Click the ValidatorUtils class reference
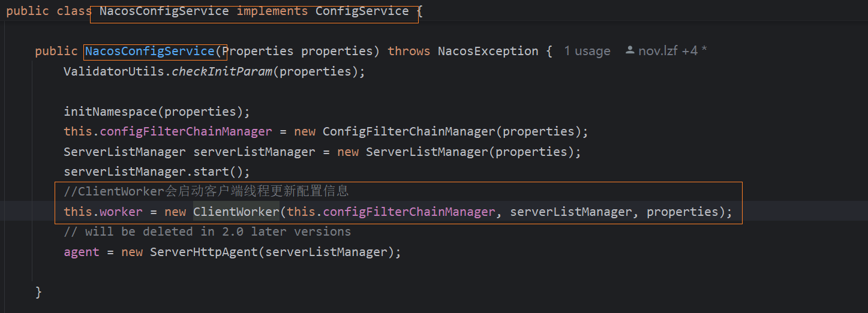Viewport: 868px width, 313px height. 114,71
